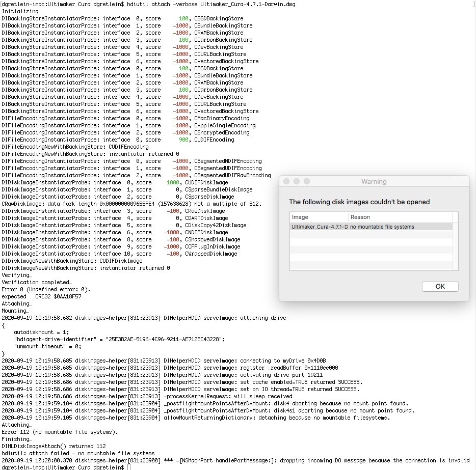Click the 'CRawDiskImage: data fork length' line
The height and width of the screenshot is (470, 476).
coord(131,204)
